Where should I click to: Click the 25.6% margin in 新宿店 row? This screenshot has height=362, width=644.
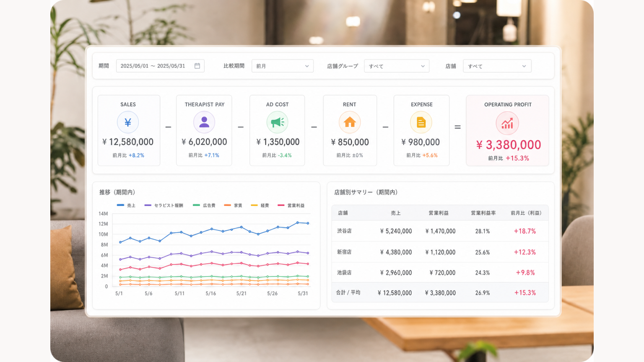(483, 252)
